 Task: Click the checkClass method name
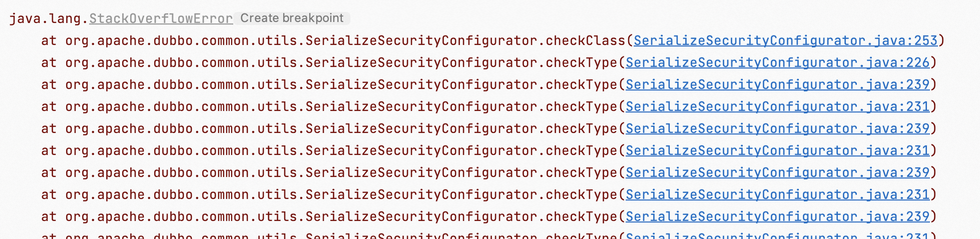point(586,40)
